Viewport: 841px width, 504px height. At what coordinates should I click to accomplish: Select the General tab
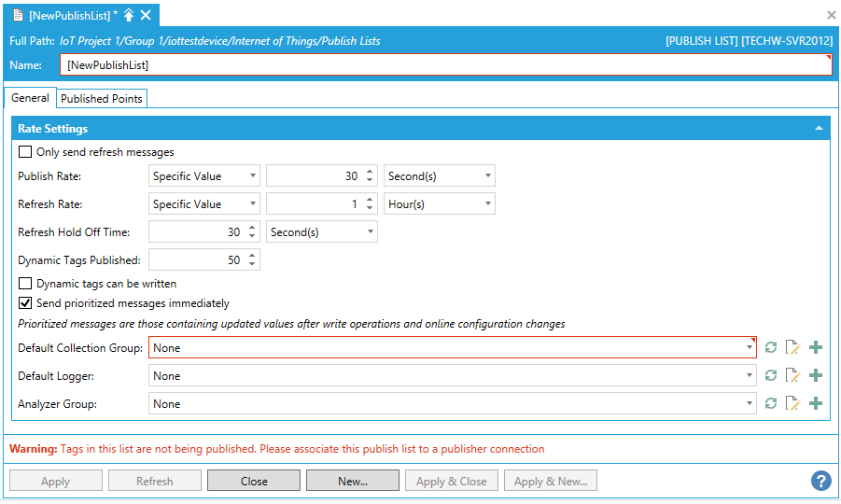point(30,98)
